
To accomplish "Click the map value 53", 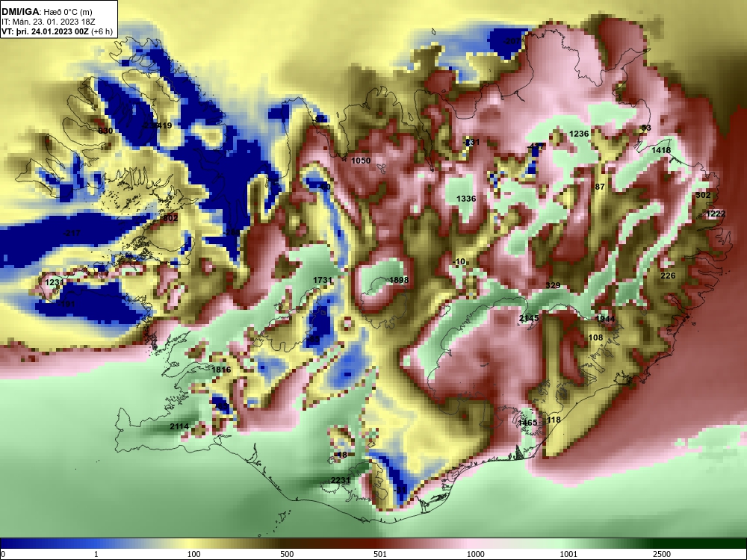I will point(646,128).
